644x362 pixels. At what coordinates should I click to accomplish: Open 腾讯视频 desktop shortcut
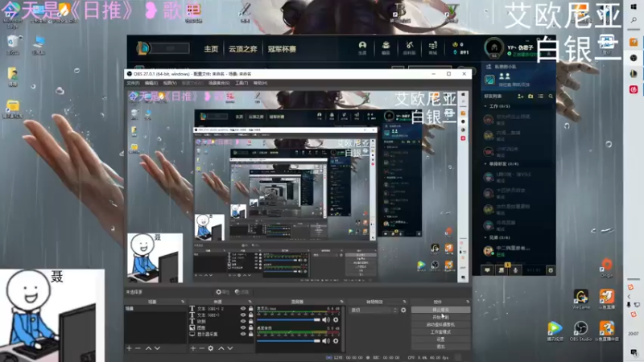555,331
